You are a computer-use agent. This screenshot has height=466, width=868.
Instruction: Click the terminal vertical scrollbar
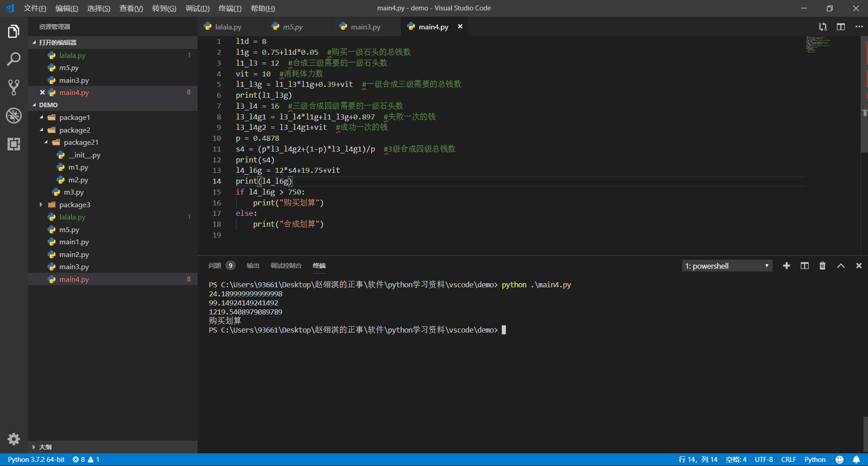tap(865, 434)
